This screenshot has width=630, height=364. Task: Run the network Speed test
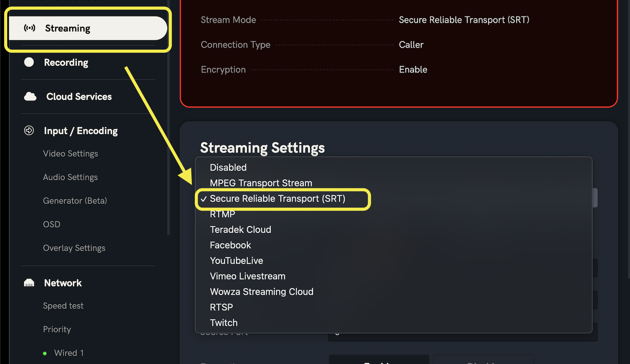pos(63,305)
